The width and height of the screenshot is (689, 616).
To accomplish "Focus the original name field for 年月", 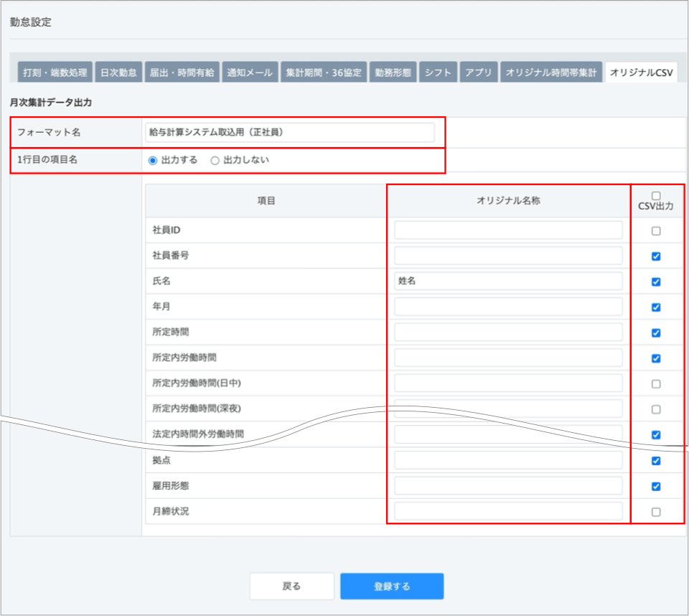I will point(508,307).
